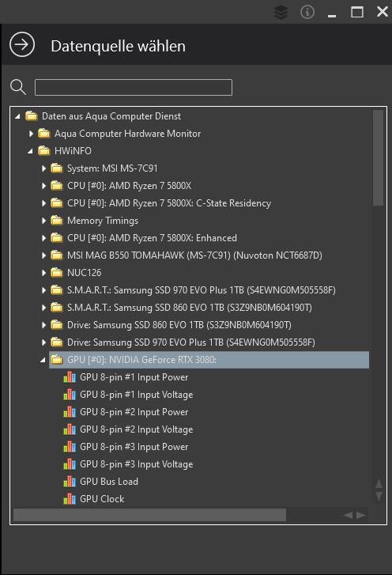Expand the C-State Residency node
The height and width of the screenshot is (575, 392).
click(x=43, y=203)
